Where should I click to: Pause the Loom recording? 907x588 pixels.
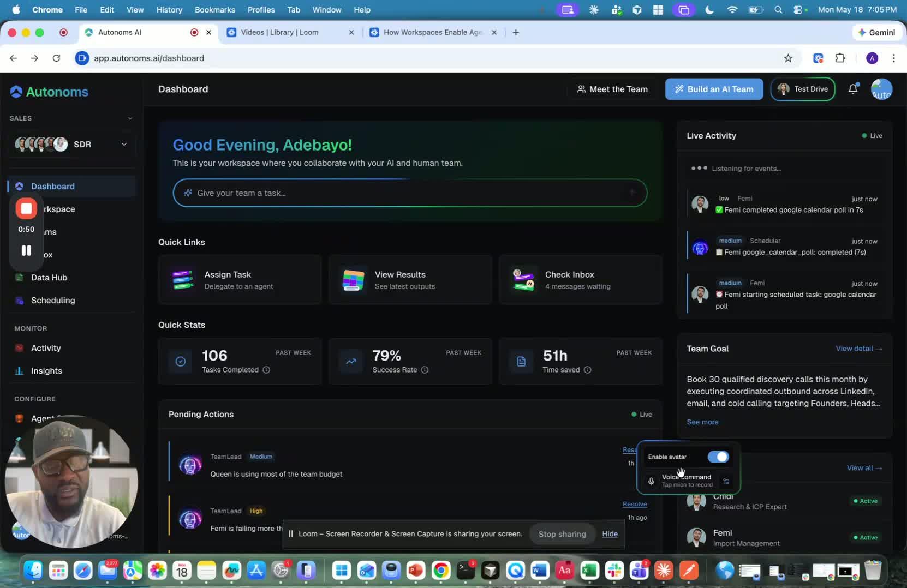point(26,250)
